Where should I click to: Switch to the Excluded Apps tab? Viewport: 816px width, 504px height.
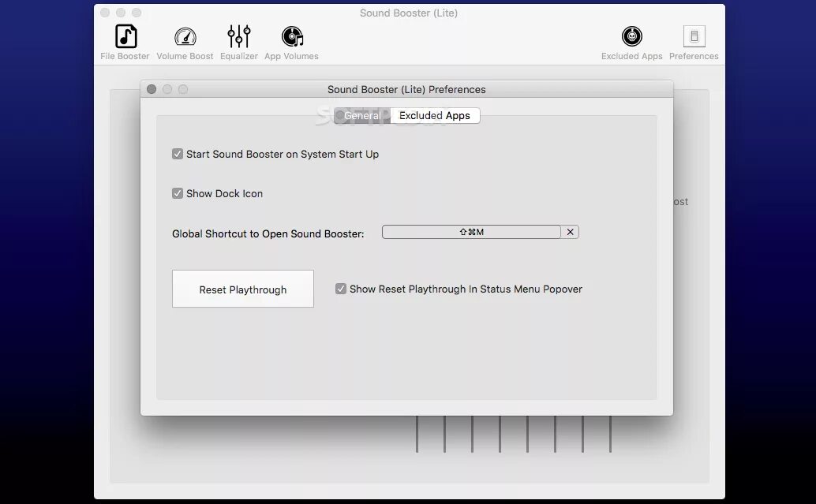tap(435, 115)
